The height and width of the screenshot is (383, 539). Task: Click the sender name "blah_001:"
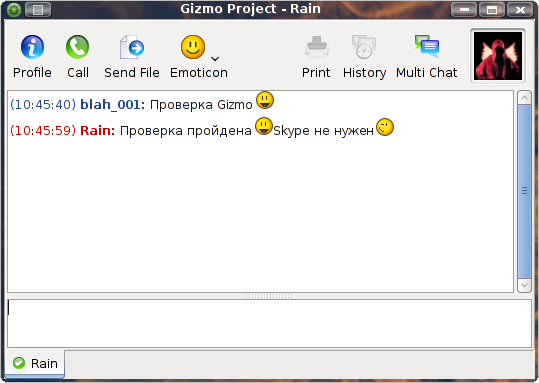point(112,105)
